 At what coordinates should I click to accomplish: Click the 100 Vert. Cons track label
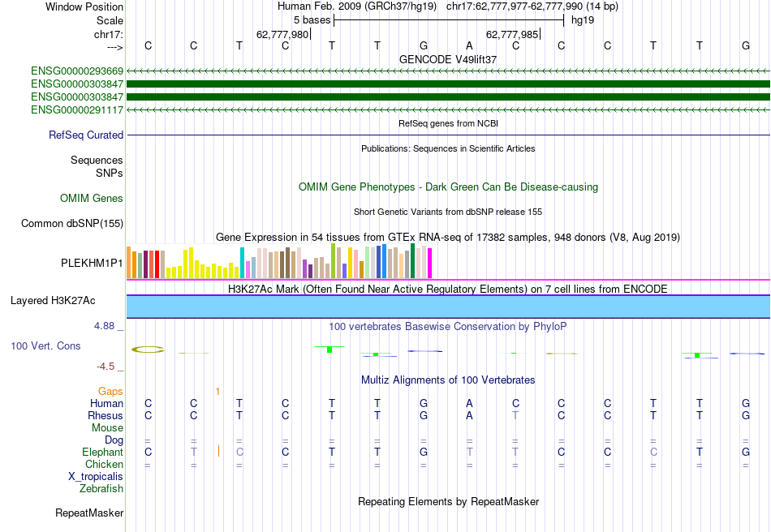click(x=45, y=345)
